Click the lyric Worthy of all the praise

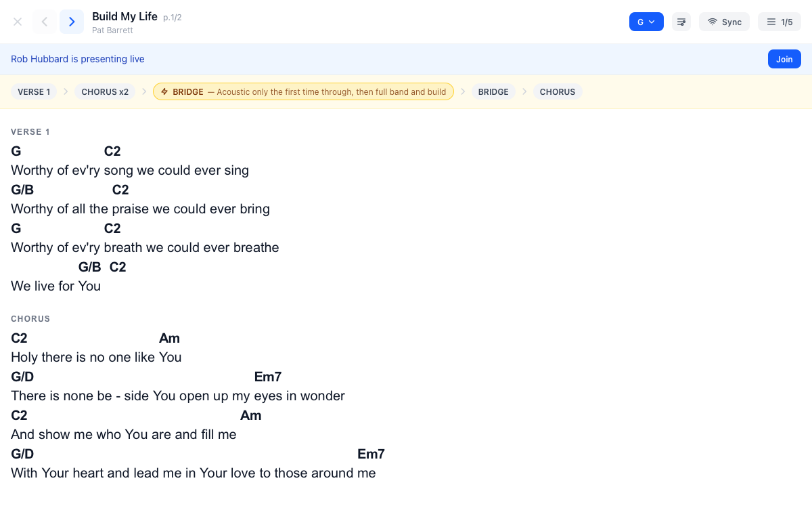(x=140, y=209)
